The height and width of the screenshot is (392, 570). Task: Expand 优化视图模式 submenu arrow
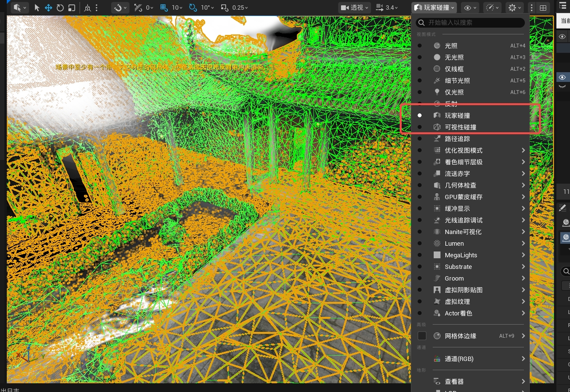523,150
